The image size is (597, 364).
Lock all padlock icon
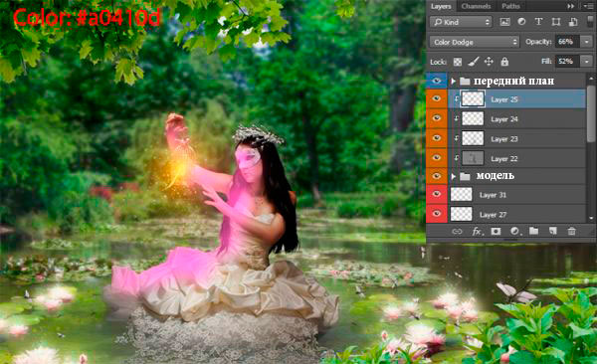click(x=504, y=62)
